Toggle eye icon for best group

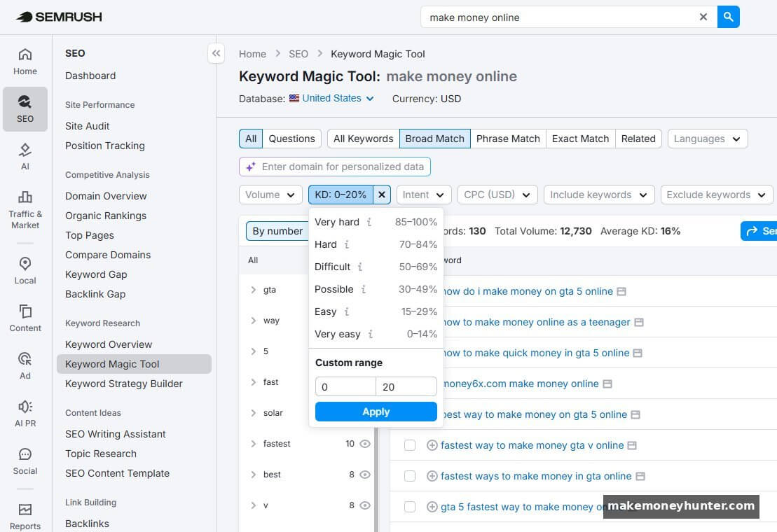tap(365, 474)
